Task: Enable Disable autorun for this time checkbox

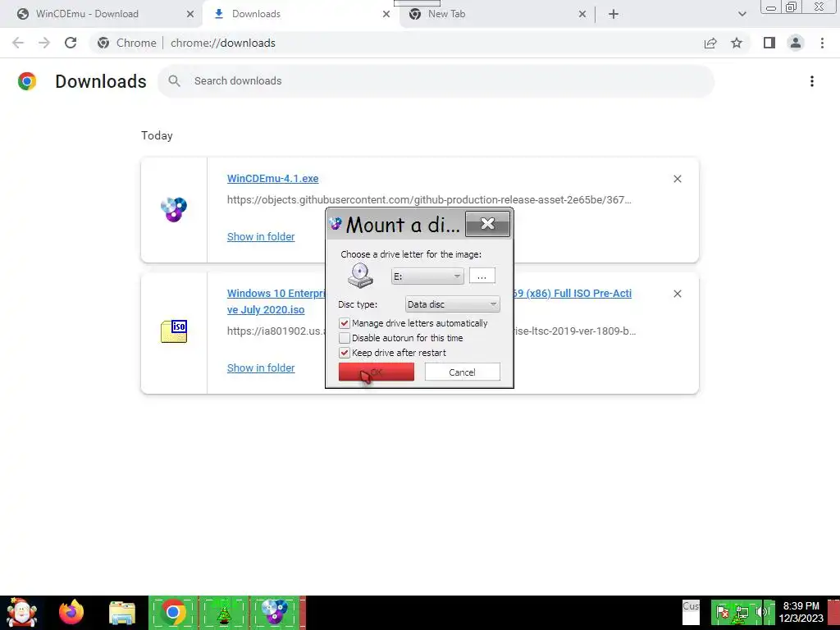Action: 345,338
